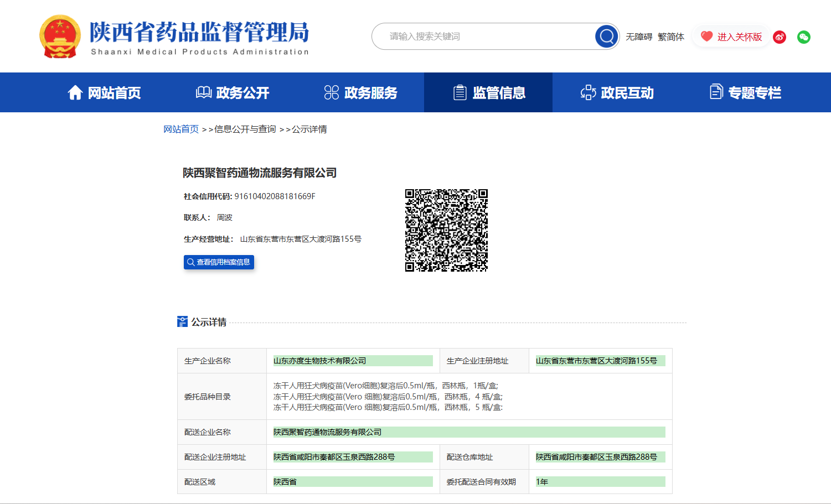Click the 公示详情 section header icon
This screenshot has height=504, width=831.
click(x=182, y=321)
